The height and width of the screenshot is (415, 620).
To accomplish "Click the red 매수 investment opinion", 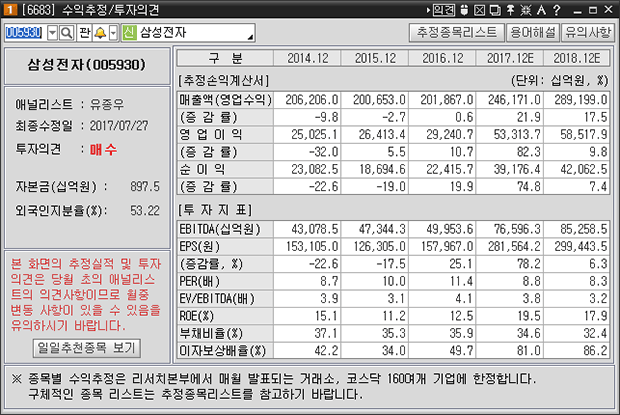I will 103,149.
